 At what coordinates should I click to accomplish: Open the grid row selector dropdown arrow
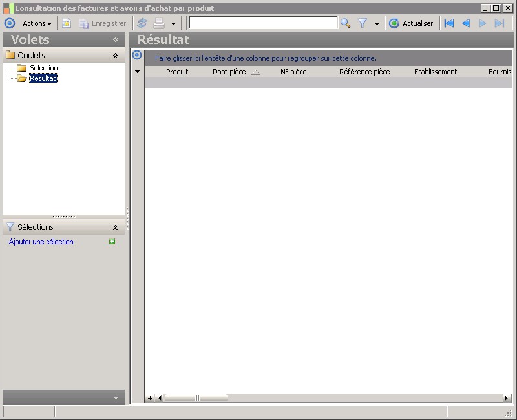(x=137, y=72)
